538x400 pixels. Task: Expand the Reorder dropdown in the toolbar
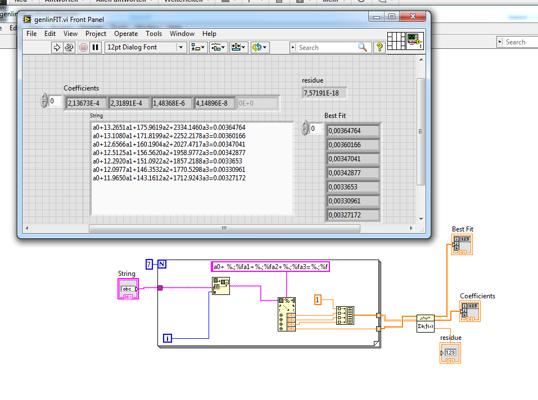point(259,47)
